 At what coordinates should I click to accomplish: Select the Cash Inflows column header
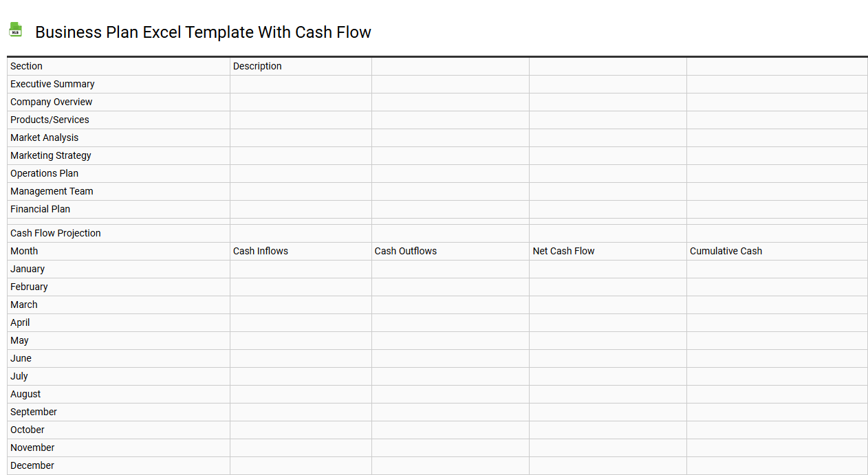pyautogui.click(x=260, y=251)
